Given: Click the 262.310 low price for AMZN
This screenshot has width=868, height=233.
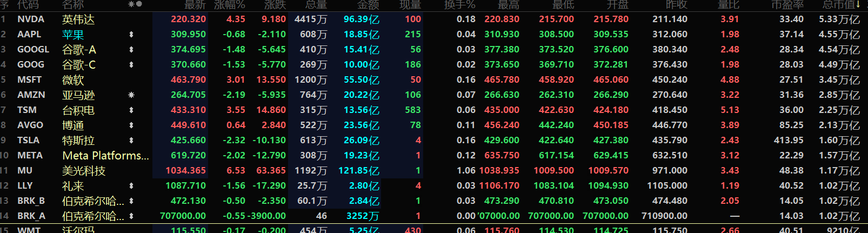Looking at the screenshot, I should coord(556,95).
